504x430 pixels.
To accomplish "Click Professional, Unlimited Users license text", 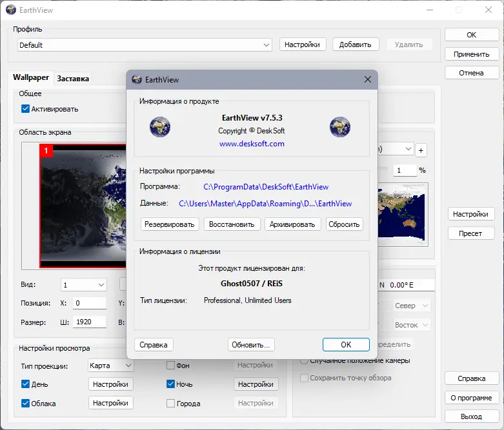I will click(248, 300).
